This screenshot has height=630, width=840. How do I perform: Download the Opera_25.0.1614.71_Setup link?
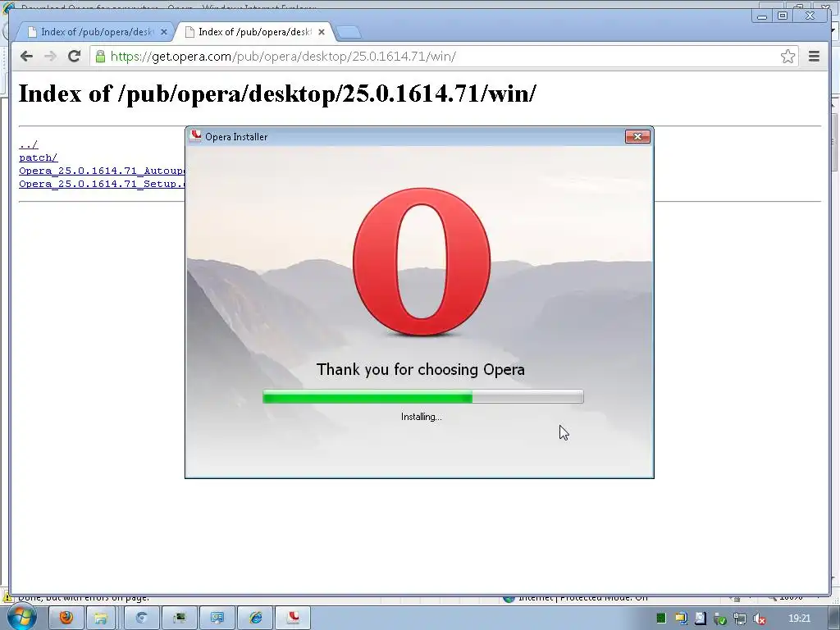coord(102,184)
